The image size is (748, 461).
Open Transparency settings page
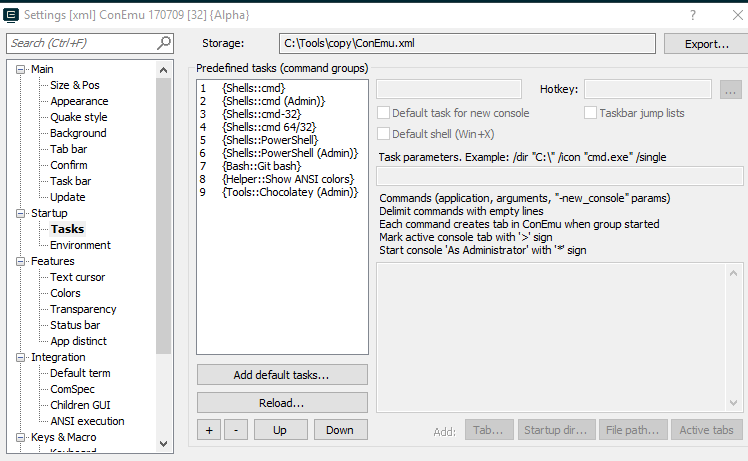coord(83,309)
